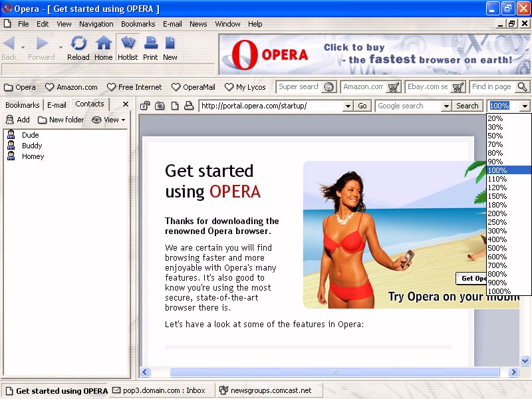Click the first icon left of address bar
532x399 pixels.
[x=145, y=106]
